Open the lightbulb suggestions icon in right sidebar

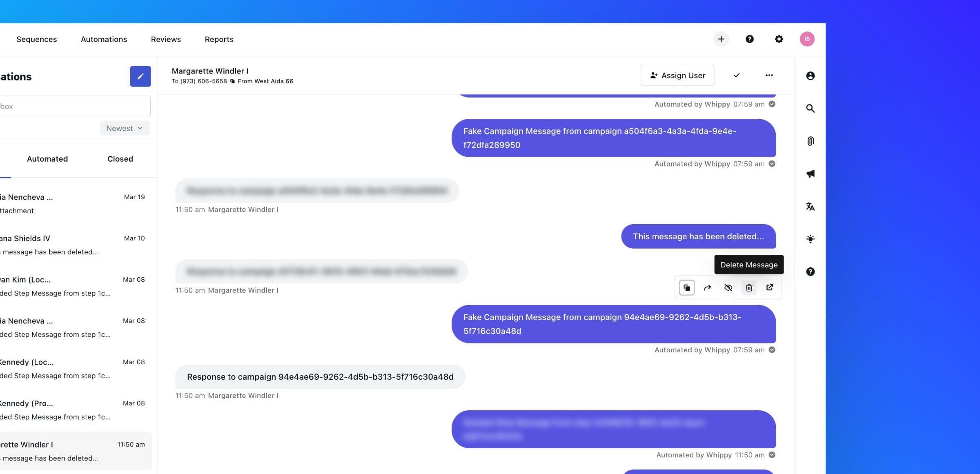810,239
